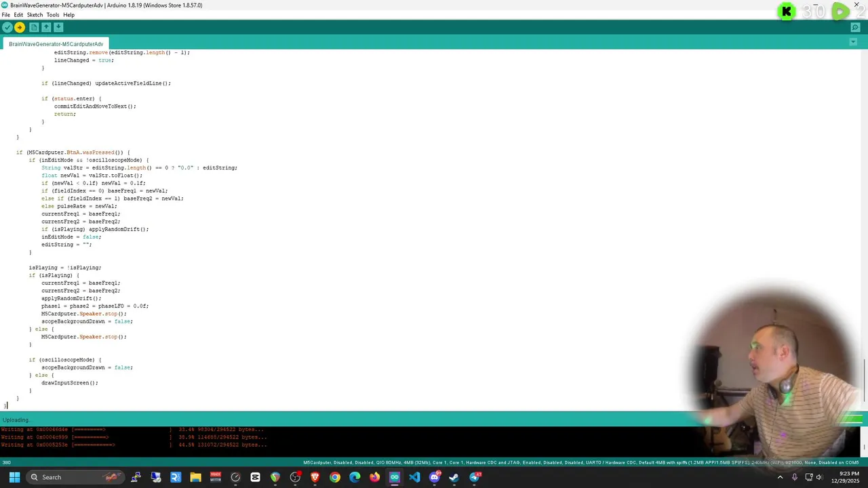Open OBS Studio from the taskbar
This screenshot has height=488, width=868.
point(295,477)
